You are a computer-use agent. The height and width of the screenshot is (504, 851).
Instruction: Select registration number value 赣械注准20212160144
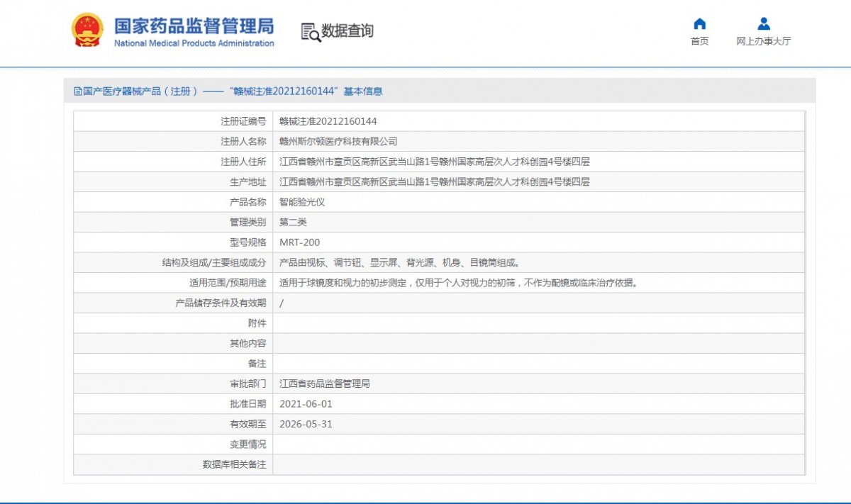[328, 121]
